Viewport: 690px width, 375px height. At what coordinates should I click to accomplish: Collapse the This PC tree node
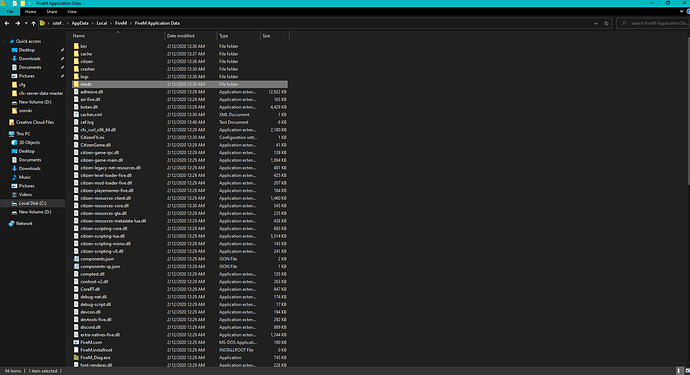pyautogui.click(x=4, y=134)
